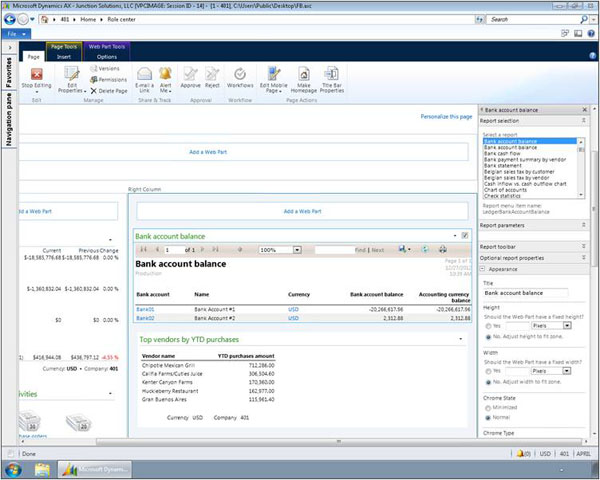Open Title Bar Properties icon
Screen dimensions: 600x480
click(x=331, y=73)
